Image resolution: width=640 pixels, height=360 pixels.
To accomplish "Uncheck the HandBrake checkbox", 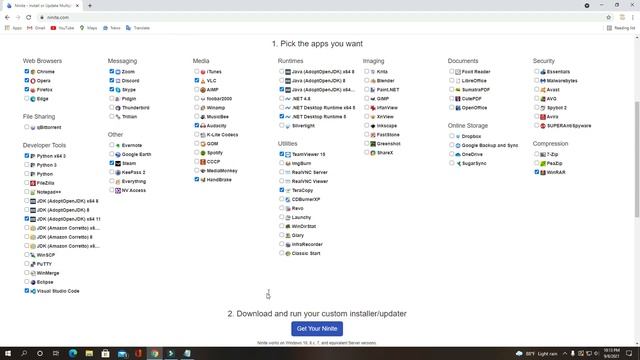I will [197, 179].
